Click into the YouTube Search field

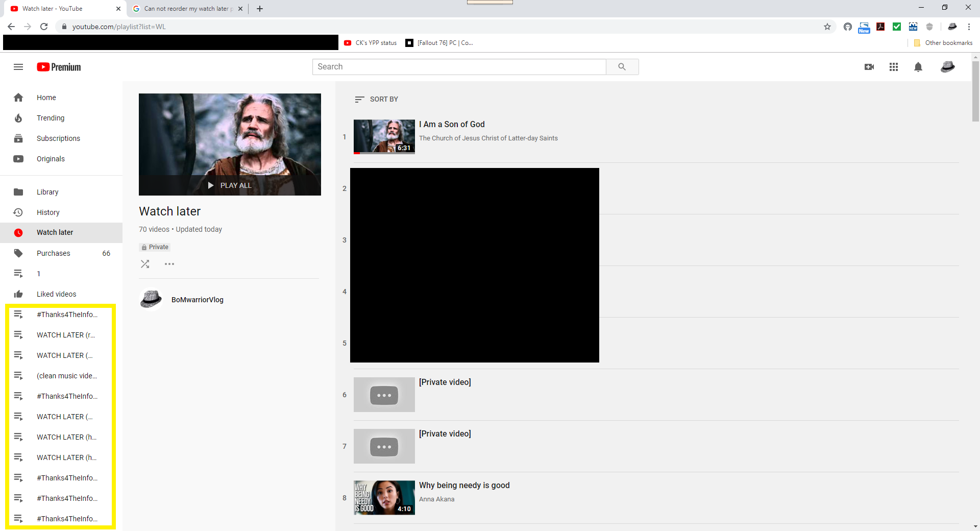coord(459,67)
